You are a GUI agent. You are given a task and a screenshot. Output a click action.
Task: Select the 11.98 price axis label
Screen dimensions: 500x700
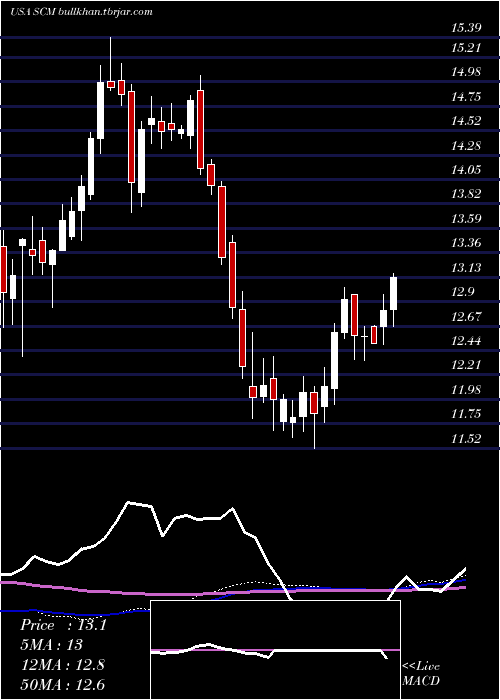point(466,390)
